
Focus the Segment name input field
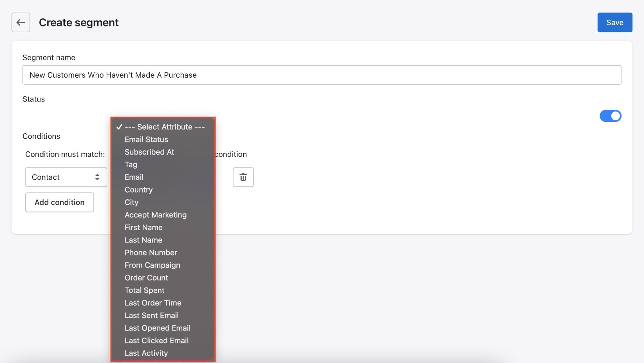click(x=322, y=75)
